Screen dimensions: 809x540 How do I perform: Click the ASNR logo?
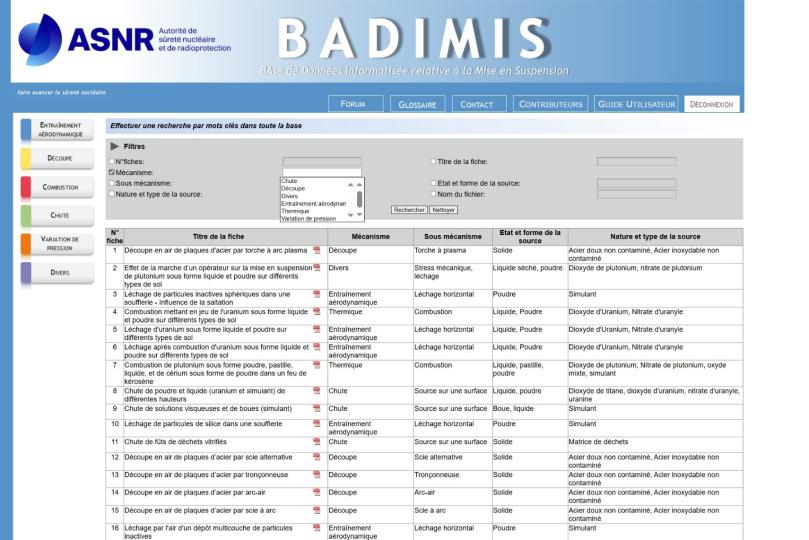[124, 40]
